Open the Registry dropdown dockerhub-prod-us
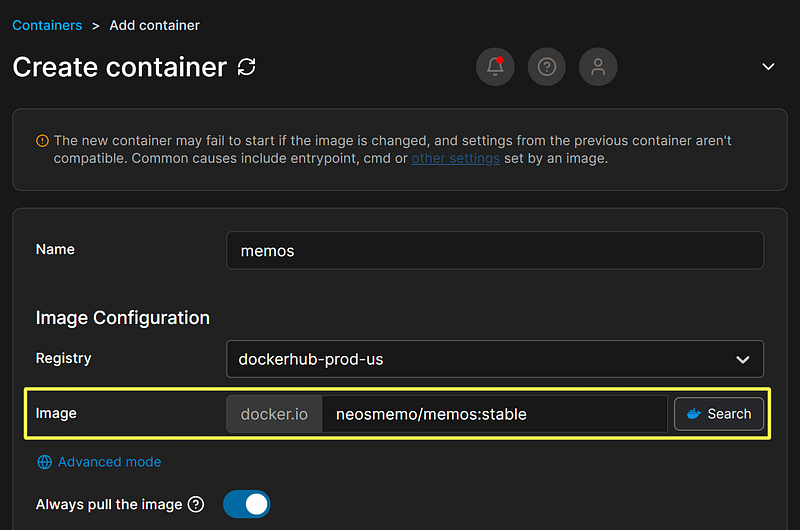800x530 pixels. pos(495,359)
